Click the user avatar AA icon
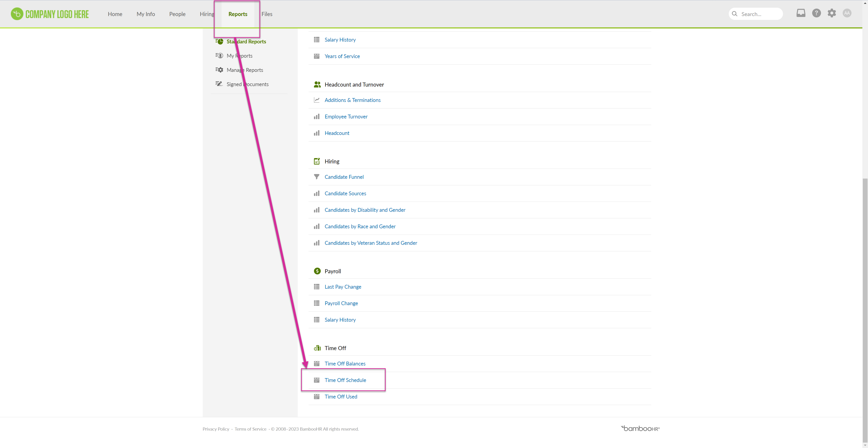This screenshot has width=868, height=448. click(847, 13)
